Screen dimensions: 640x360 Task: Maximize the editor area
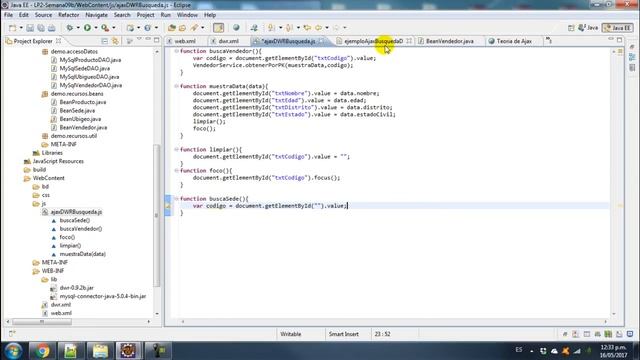[x=620, y=40]
